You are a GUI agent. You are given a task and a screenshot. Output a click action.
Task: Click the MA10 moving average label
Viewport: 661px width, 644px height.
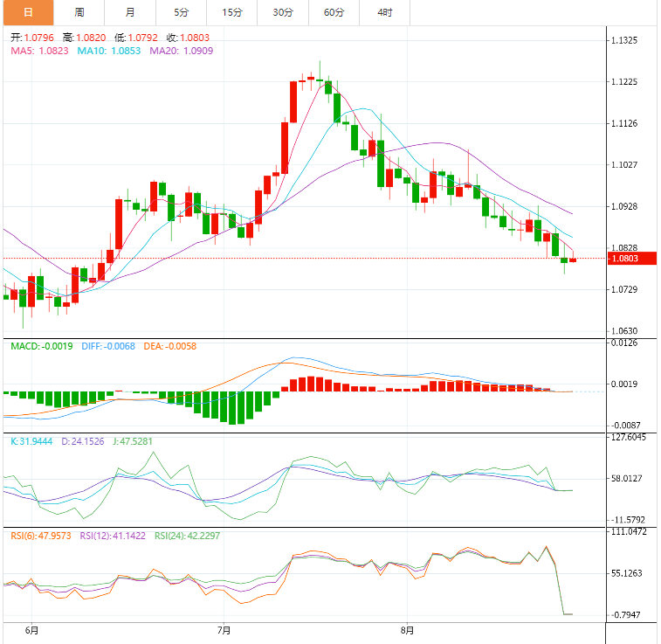click(x=109, y=52)
